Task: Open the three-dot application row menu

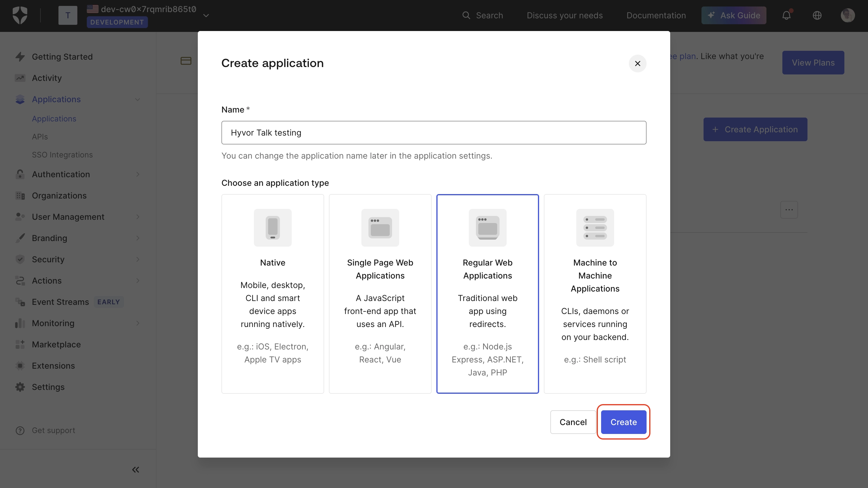Action: [789, 210]
